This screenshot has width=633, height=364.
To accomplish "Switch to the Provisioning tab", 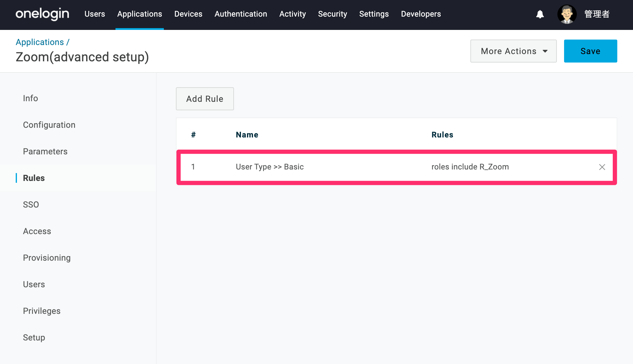I will click(47, 258).
